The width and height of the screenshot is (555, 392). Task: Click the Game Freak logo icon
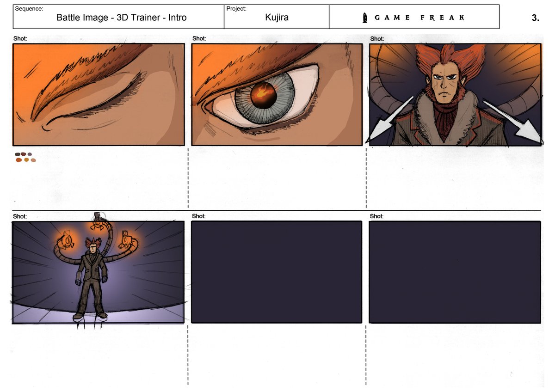365,18
